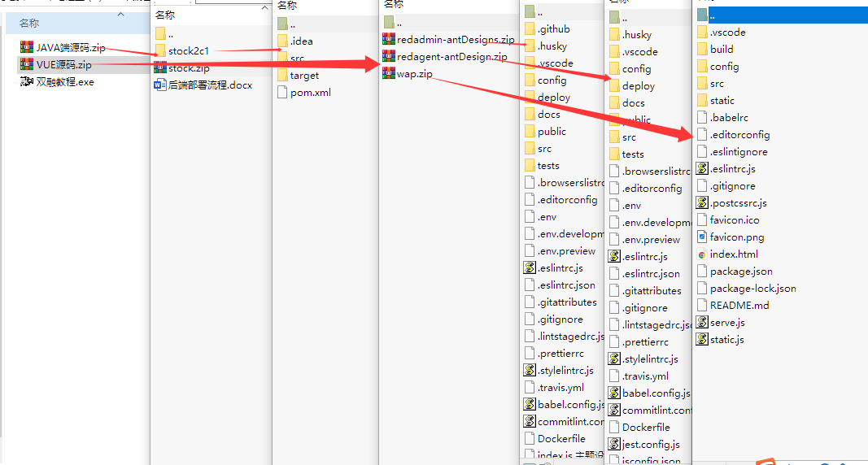The image size is (868, 465).
Task: Toggle sort arrow above JAVA端源码.zip list
Action: [x=121, y=14]
